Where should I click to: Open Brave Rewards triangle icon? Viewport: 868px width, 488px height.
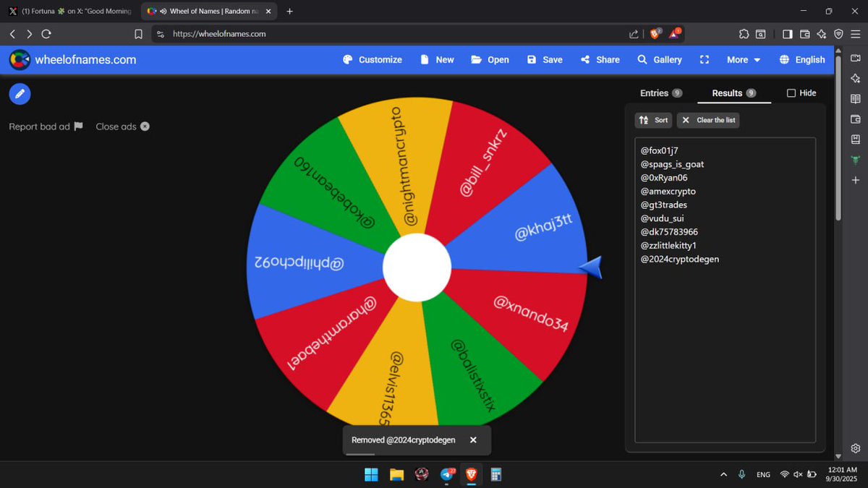pyautogui.click(x=675, y=33)
